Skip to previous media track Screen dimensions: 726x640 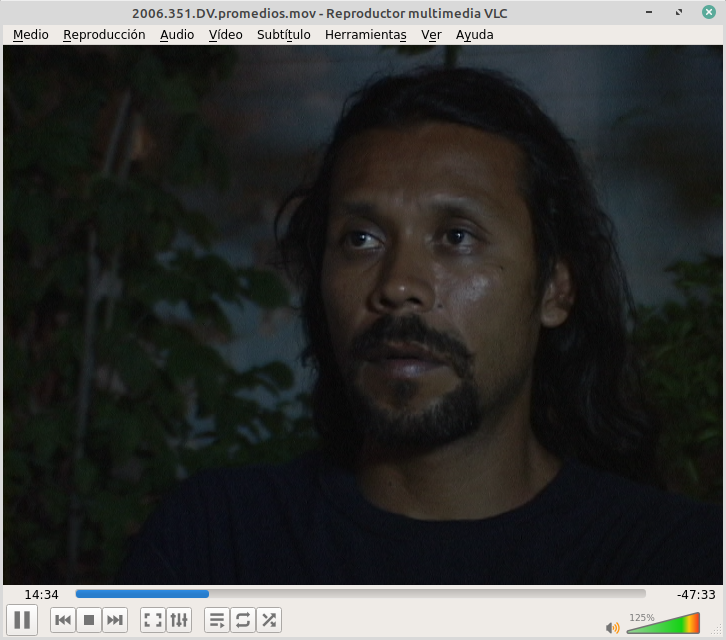(63, 620)
